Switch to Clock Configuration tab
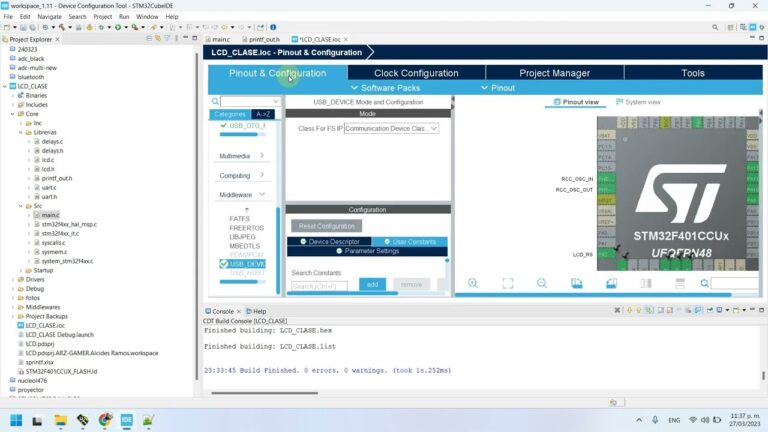 [x=416, y=73]
